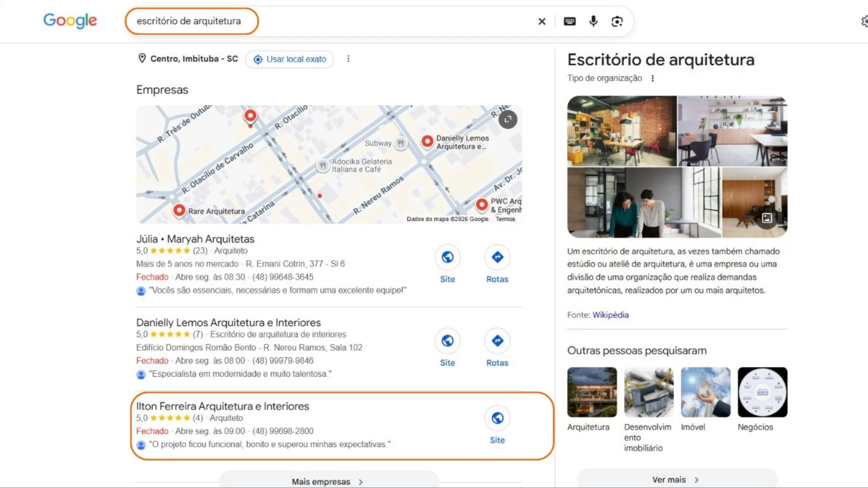Click Mais empresas button
Image resolution: width=868 pixels, height=488 pixels.
click(329, 481)
